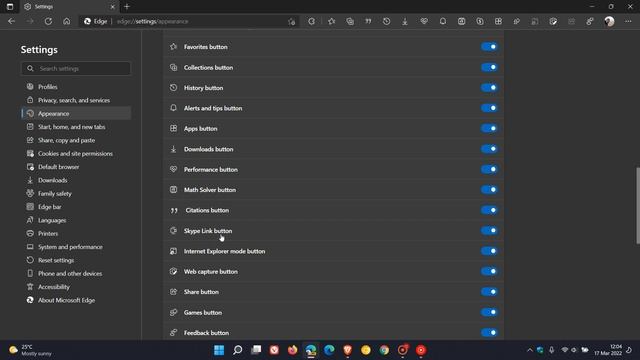Viewport: 640px width, 360px height.
Task: Go to System and performance settings
Action: 76,247
